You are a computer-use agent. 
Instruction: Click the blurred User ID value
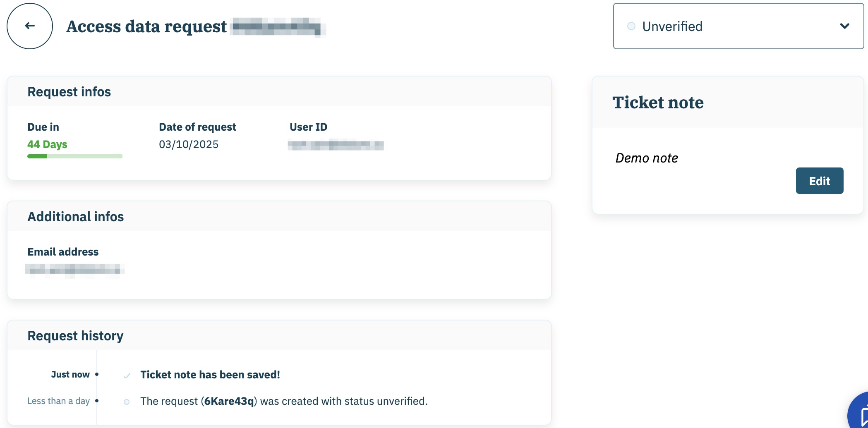pyautogui.click(x=336, y=145)
